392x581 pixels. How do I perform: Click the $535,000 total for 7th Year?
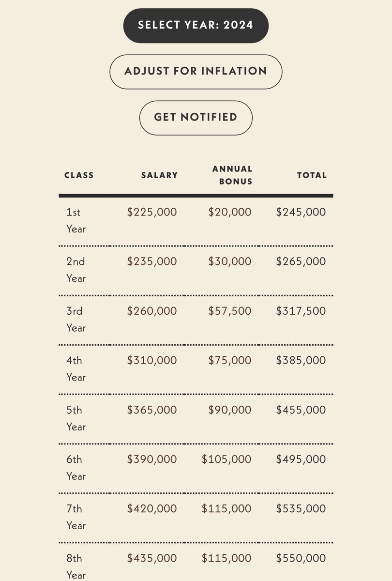(301, 508)
